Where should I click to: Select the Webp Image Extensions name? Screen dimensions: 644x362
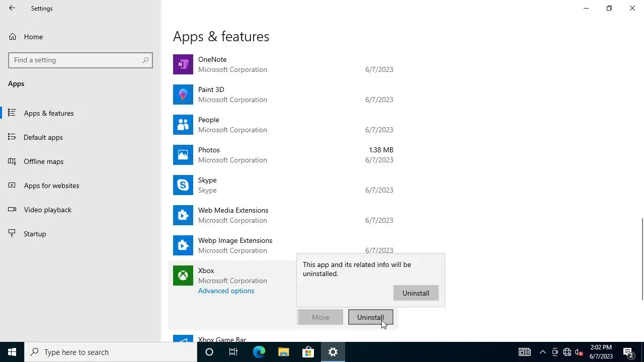235,240
